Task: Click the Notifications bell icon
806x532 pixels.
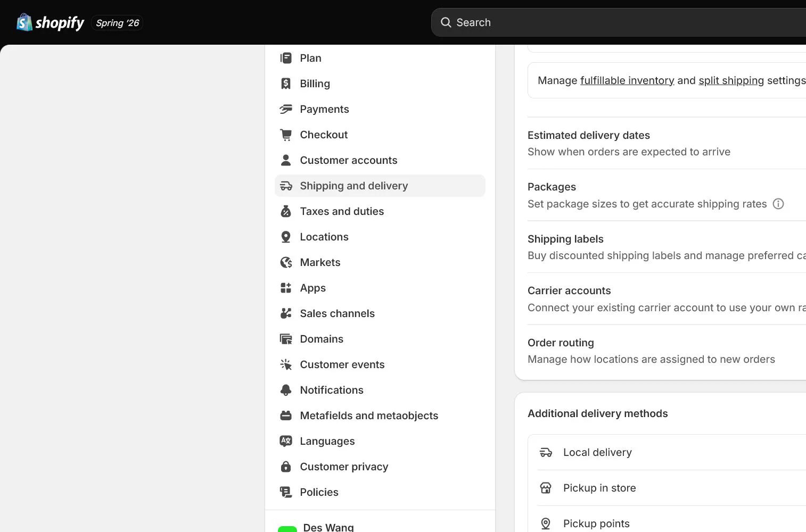Action: pyautogui.click(x=286, y=390)
